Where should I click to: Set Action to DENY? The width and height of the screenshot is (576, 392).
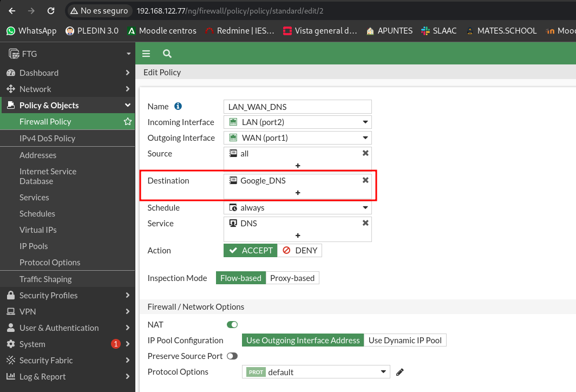coord(300,251)
